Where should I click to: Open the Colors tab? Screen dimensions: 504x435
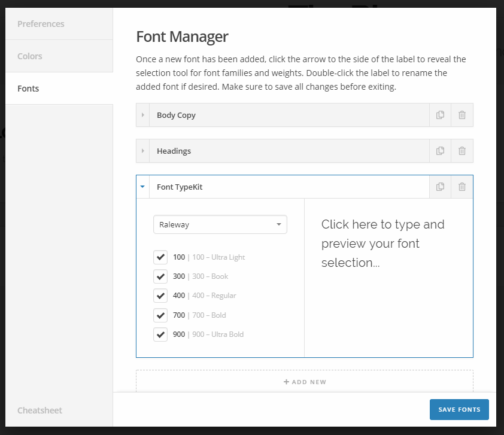coord(59,56)
